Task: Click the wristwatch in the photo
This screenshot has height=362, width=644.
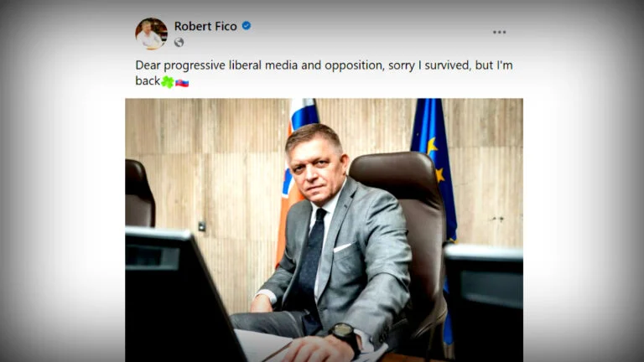Action: pos(345,336)
